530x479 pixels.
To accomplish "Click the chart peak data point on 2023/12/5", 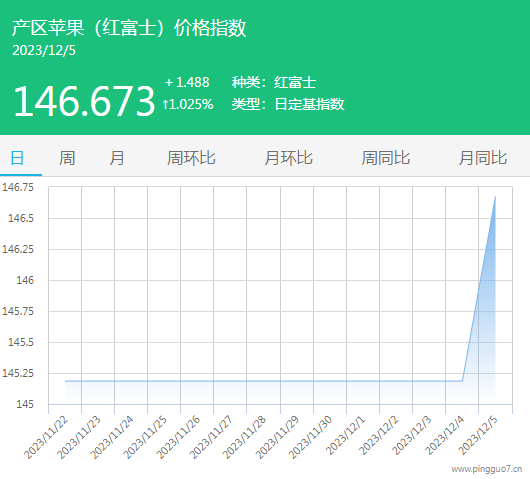I will [x=495, y=197].
